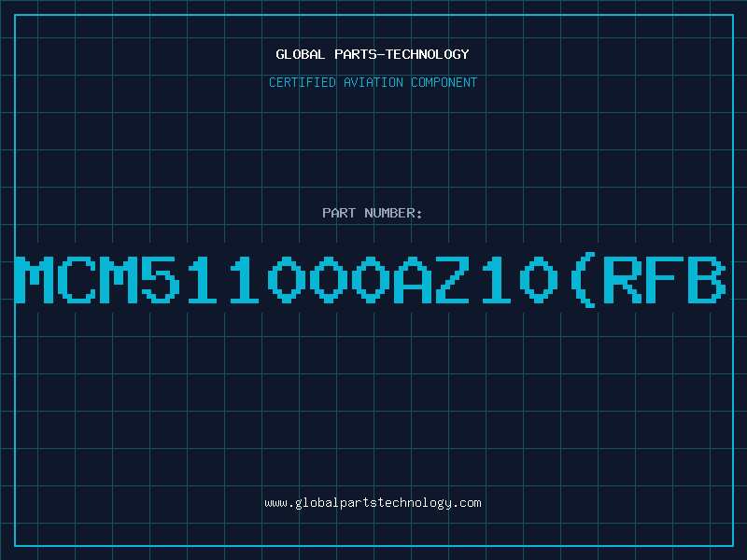Click the CERTIFIED AVIATION COMPONENT subtitle
The height and width of the screenshot is (560, 747).
pyautogui.click(x=373, y=82)
